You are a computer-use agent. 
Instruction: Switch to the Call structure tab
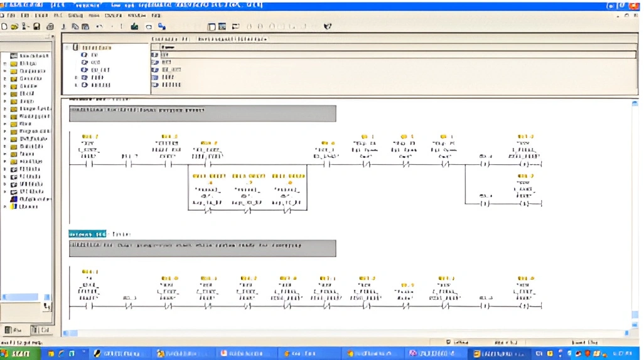click(x=40, y=330)
